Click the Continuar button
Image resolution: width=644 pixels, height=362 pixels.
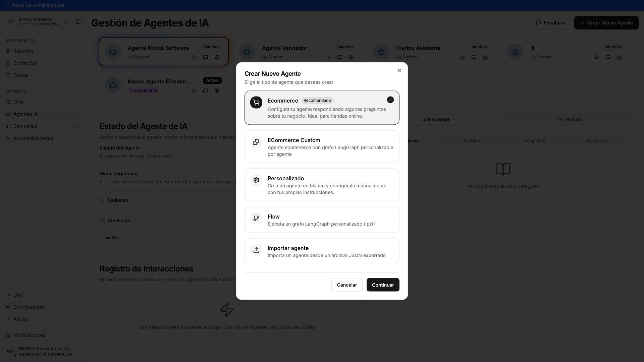point(383,285)
